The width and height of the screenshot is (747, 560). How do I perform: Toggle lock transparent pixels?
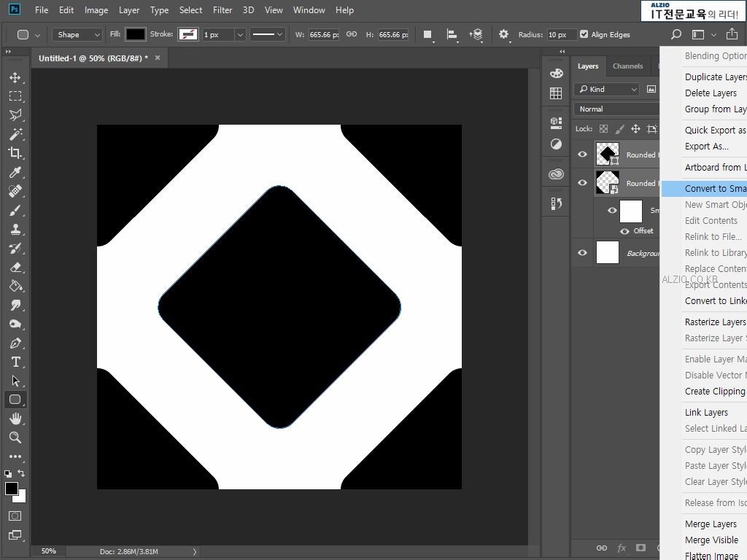tap(603, 128)
